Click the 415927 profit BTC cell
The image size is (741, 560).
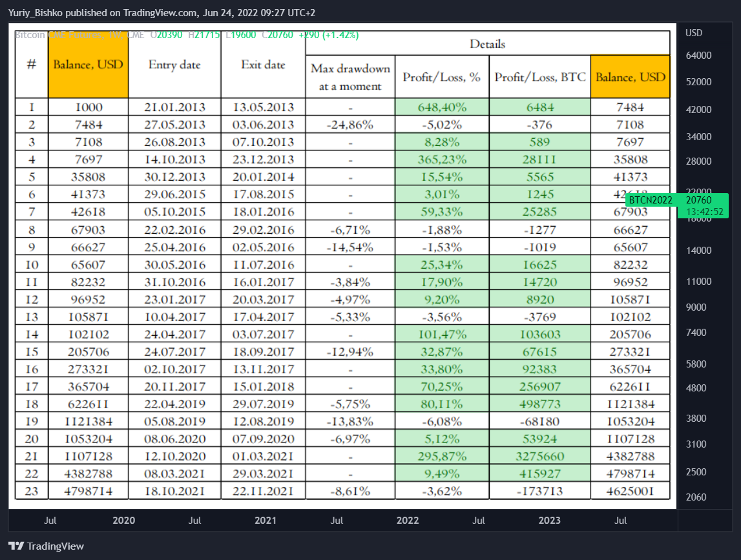coord(539,473)
